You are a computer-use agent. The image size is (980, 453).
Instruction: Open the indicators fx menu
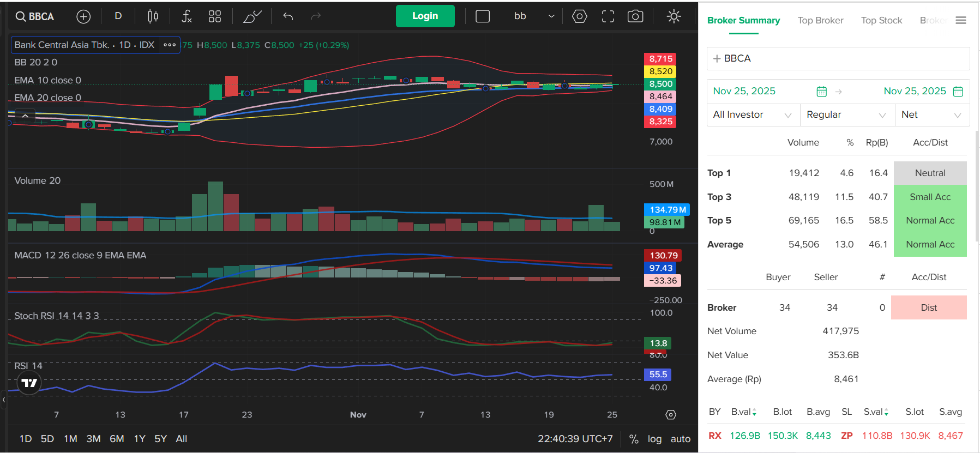187,17
